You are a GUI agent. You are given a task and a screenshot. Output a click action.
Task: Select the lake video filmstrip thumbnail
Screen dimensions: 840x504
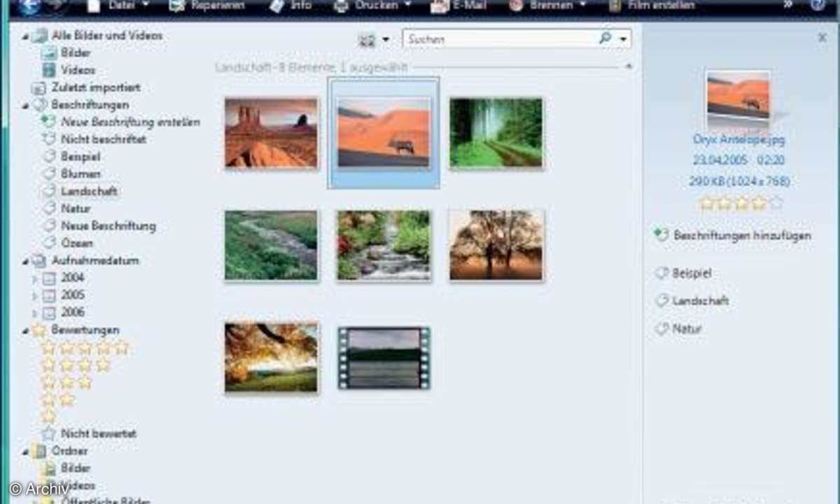pyautogui.click(x=384, y=358)
